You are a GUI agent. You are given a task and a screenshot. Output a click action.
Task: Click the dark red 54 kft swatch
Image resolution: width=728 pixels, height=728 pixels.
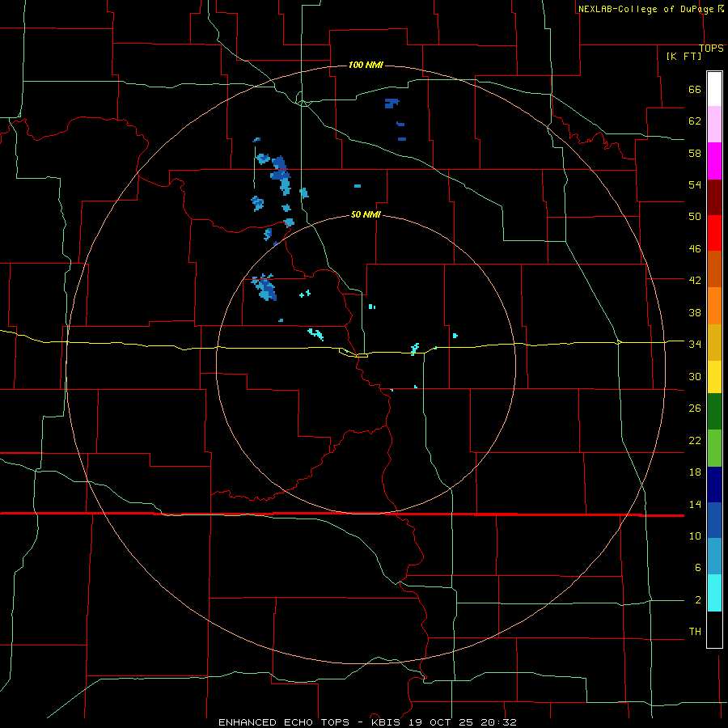(714, 197)
